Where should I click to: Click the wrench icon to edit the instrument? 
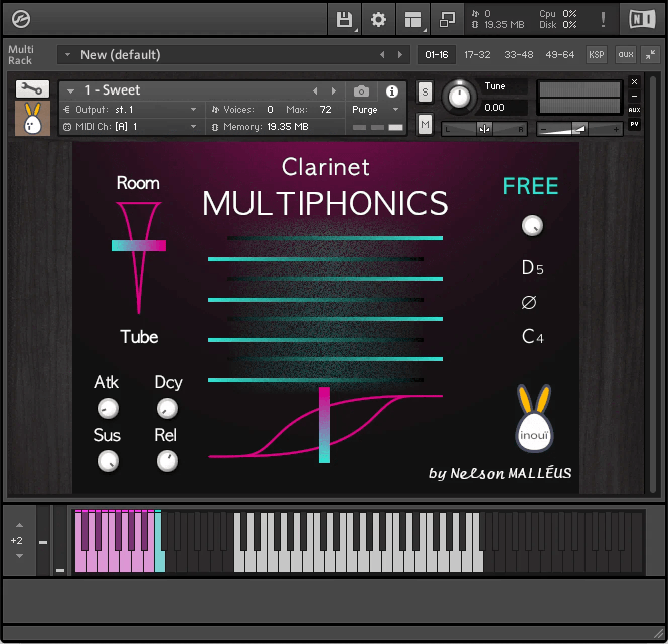pyautogui.click(x=32, y=89)
